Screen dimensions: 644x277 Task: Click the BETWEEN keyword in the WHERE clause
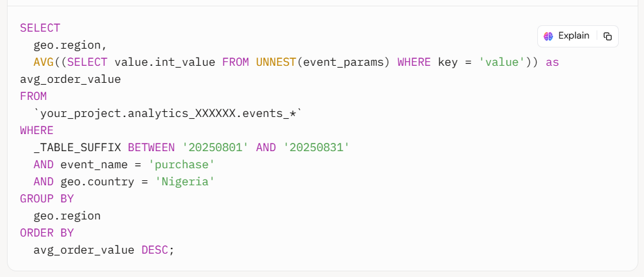click(151, 147)
